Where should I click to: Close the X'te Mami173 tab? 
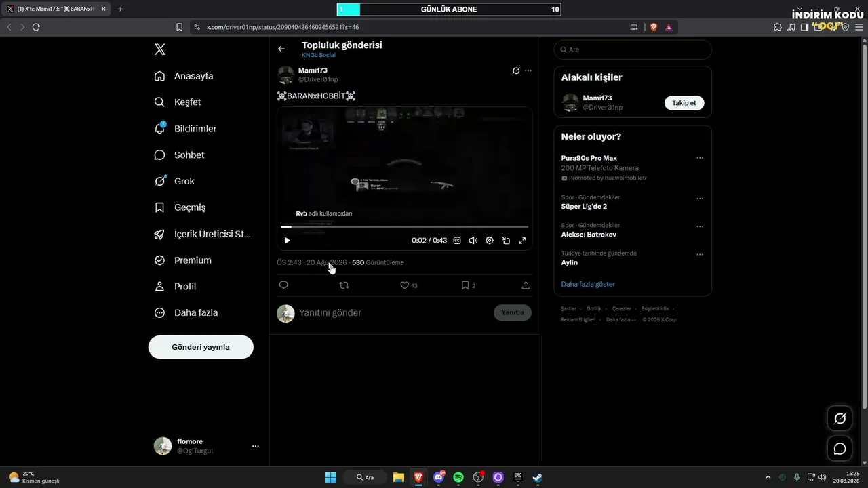pos(103,9)
